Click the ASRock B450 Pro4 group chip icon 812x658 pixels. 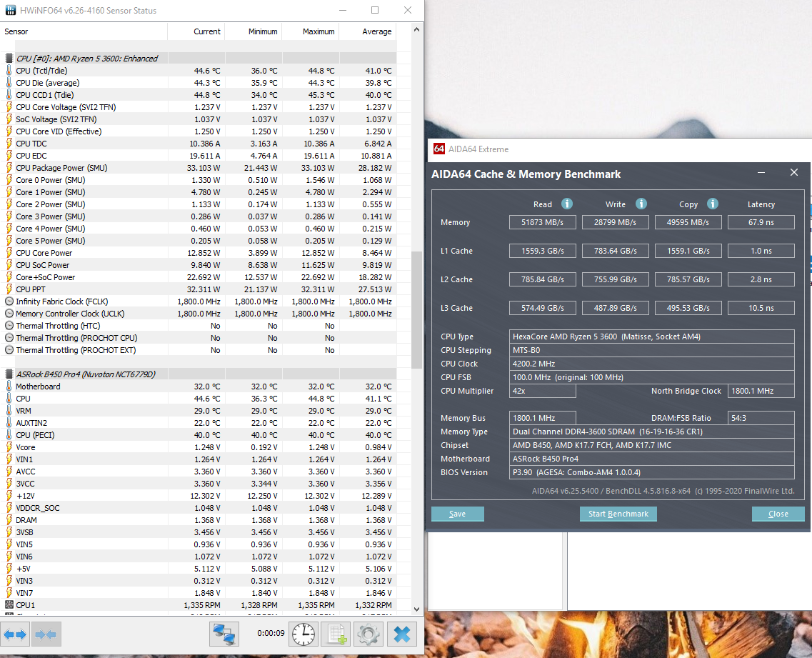click(9, 374)
